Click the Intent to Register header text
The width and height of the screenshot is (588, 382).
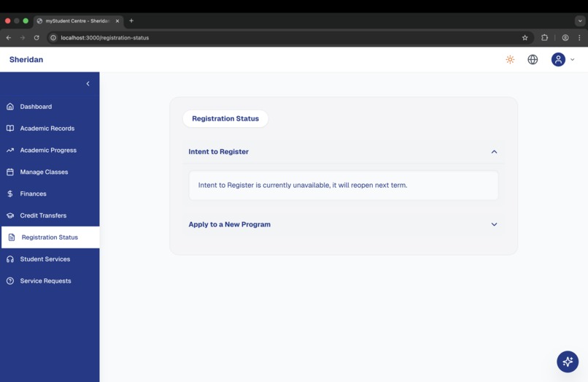tap(219, 152)
